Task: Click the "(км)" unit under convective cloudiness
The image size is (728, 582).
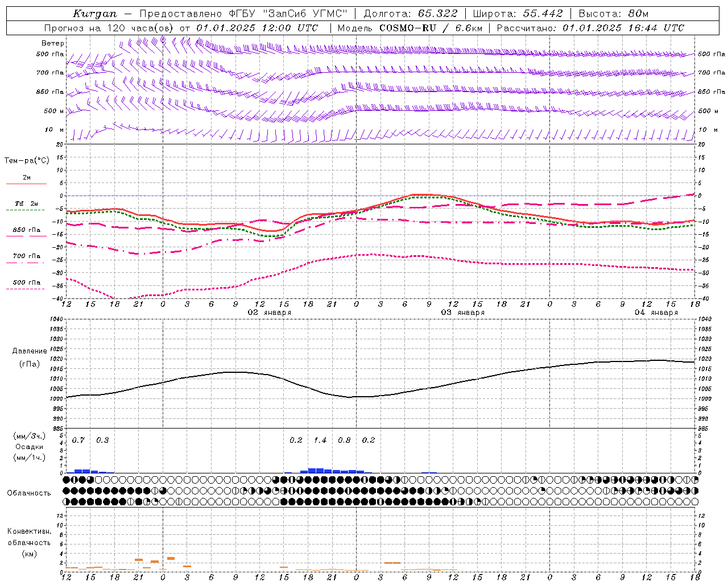Action: 29,554
